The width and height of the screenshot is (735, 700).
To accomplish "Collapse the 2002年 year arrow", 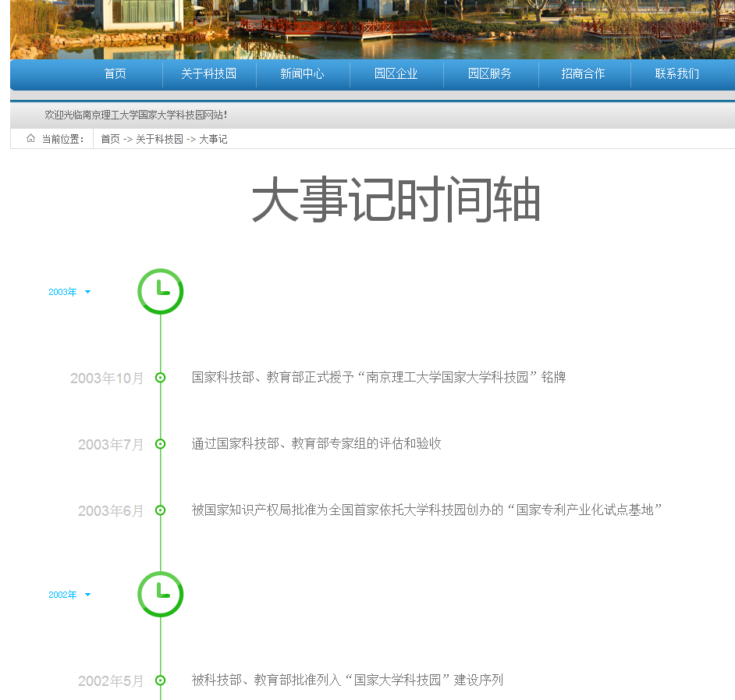I will [87, 595].
